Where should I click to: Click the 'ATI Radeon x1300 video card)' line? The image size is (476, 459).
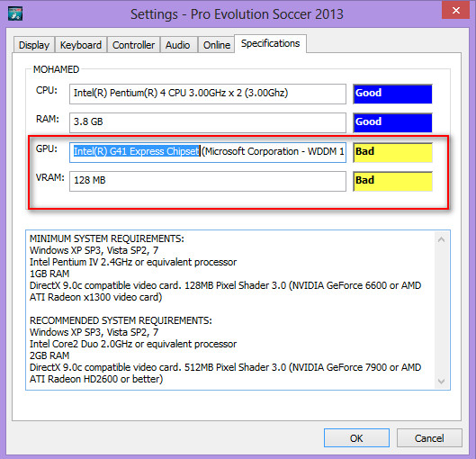[96, 297]
